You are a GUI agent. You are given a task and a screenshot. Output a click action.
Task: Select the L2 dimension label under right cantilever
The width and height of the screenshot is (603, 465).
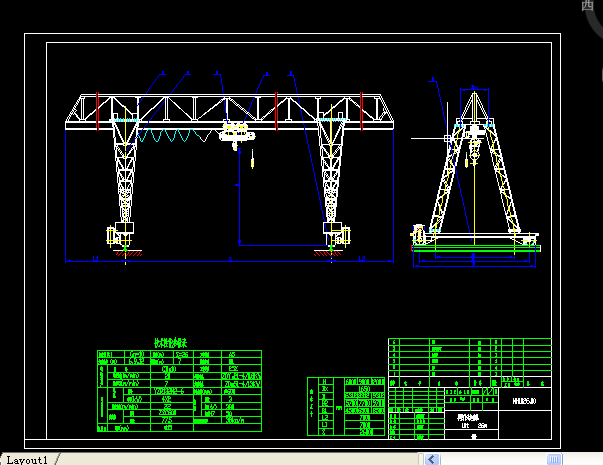click(361, 258)
